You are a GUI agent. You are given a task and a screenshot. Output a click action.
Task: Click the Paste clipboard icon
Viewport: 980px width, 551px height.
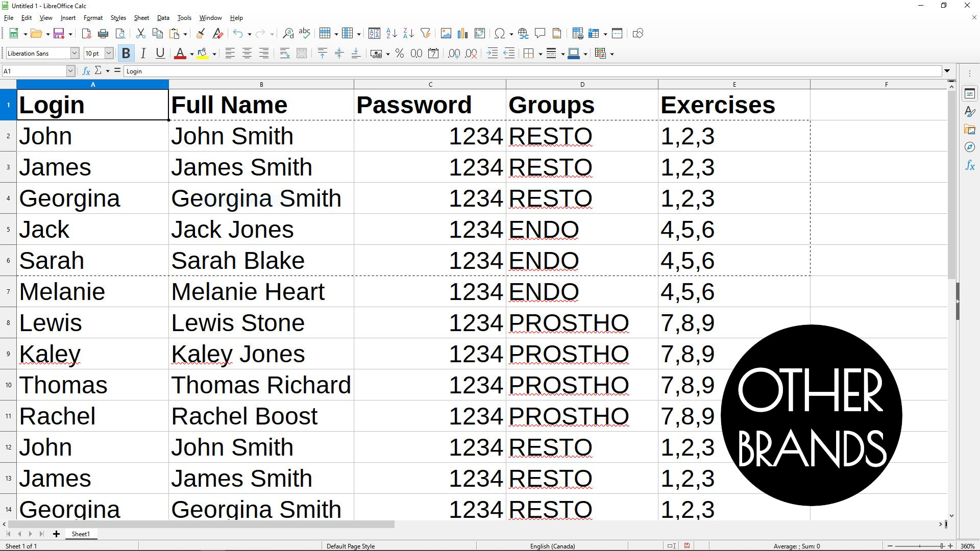(x=175, y=34)
